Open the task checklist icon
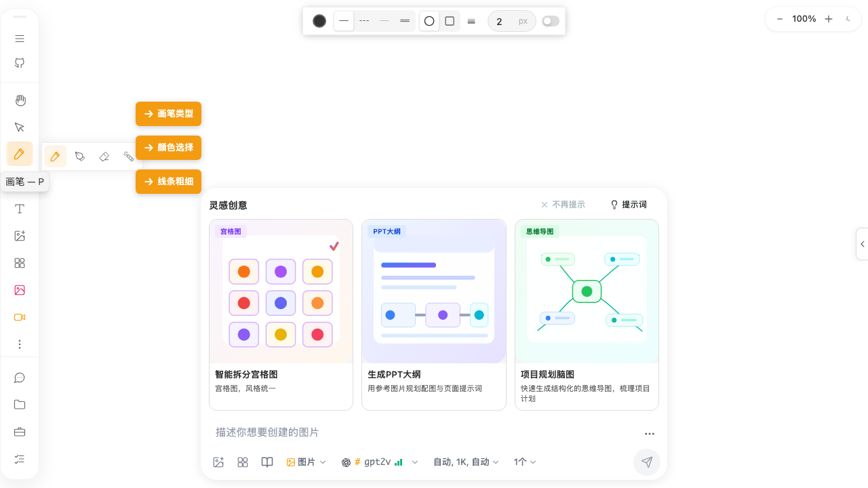This screenshot has width=868, height=488. pyautogui.click(x=20, y=459)
